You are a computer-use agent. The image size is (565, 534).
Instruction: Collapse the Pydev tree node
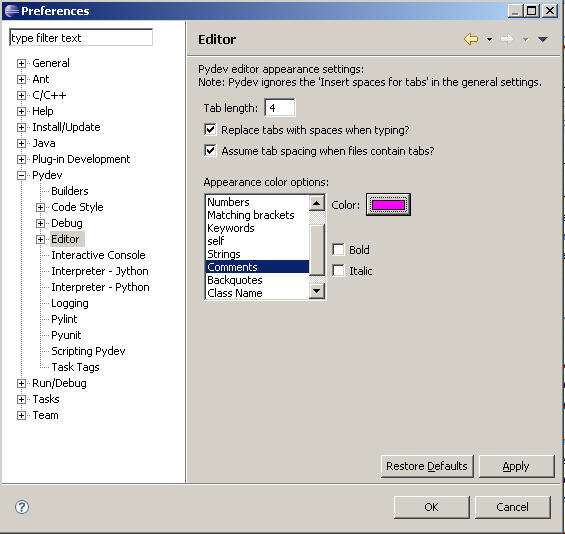(21, 175)
